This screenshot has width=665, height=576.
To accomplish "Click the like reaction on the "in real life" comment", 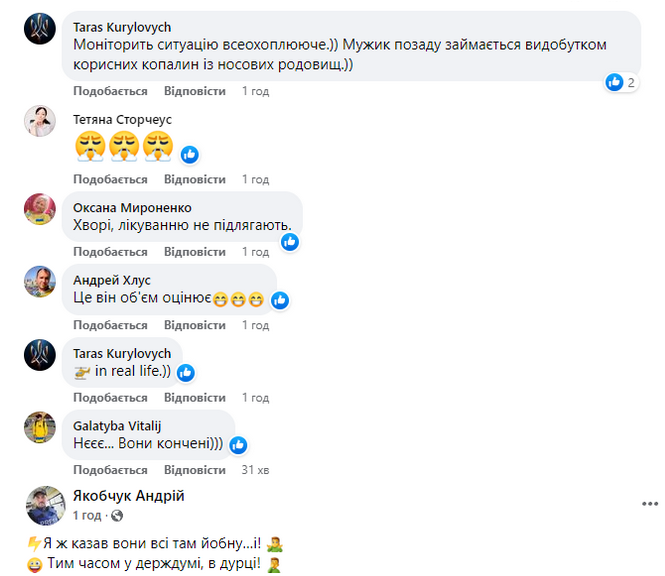I will 185,372.
